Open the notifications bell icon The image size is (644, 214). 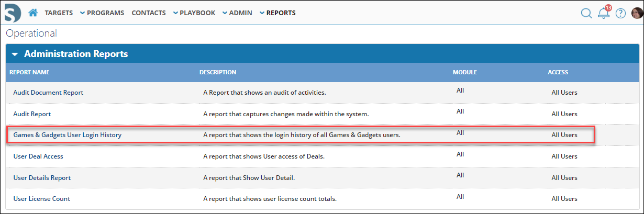click(x=604, y=13)
